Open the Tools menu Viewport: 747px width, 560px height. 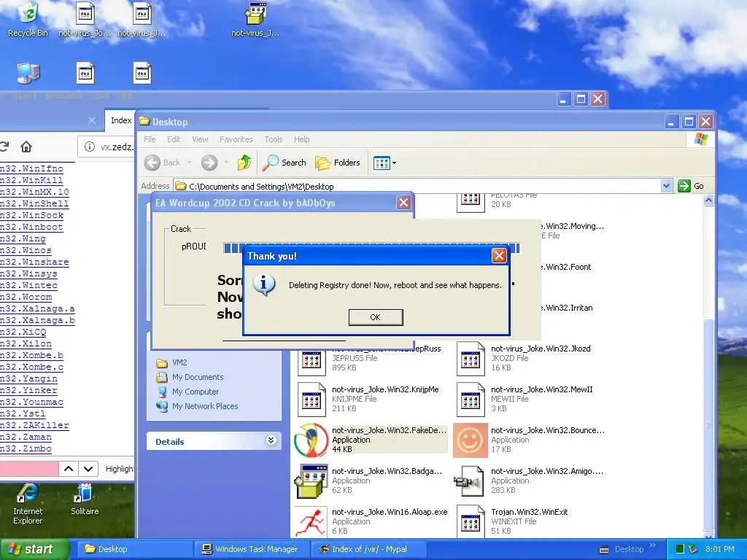[274, 139]
